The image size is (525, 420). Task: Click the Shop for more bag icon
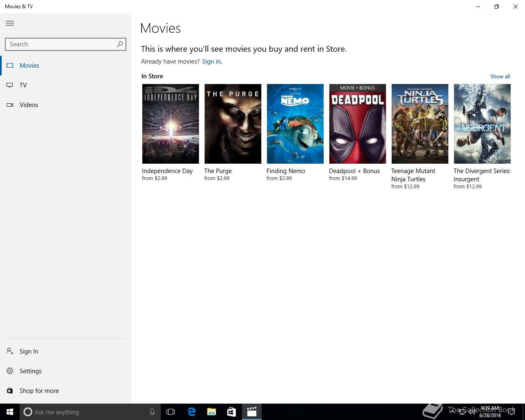pos(10,390)
